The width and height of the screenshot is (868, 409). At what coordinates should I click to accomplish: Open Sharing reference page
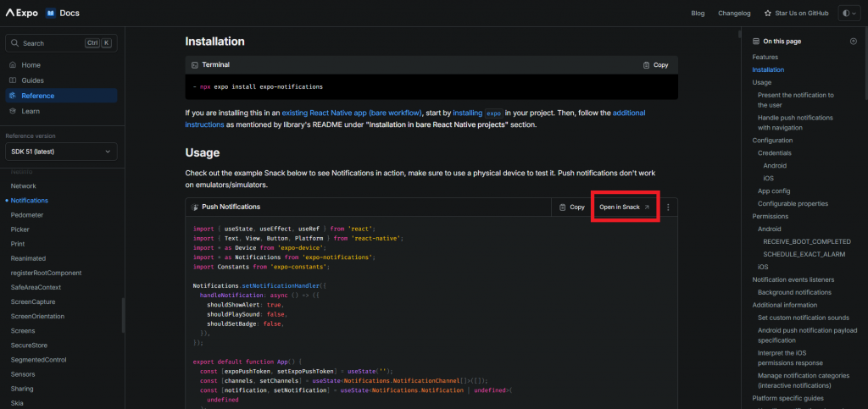tap(21, 389)
